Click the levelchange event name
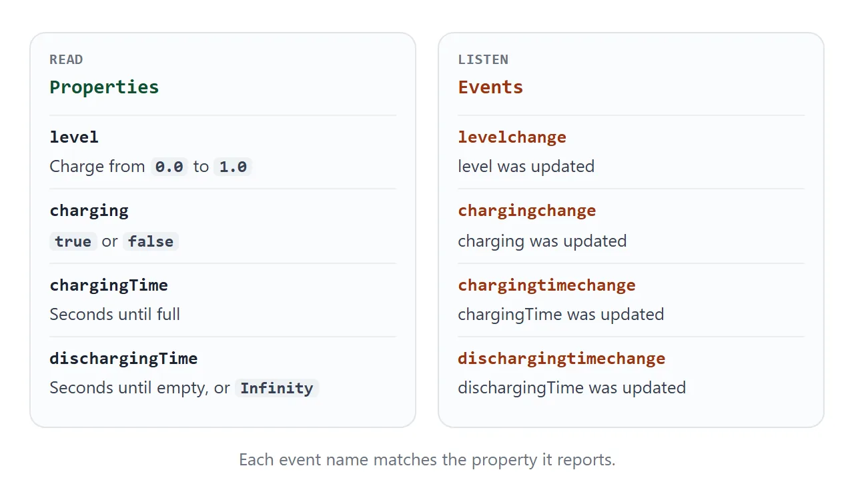Screen dimensions: 854x504 coord(512,137)
